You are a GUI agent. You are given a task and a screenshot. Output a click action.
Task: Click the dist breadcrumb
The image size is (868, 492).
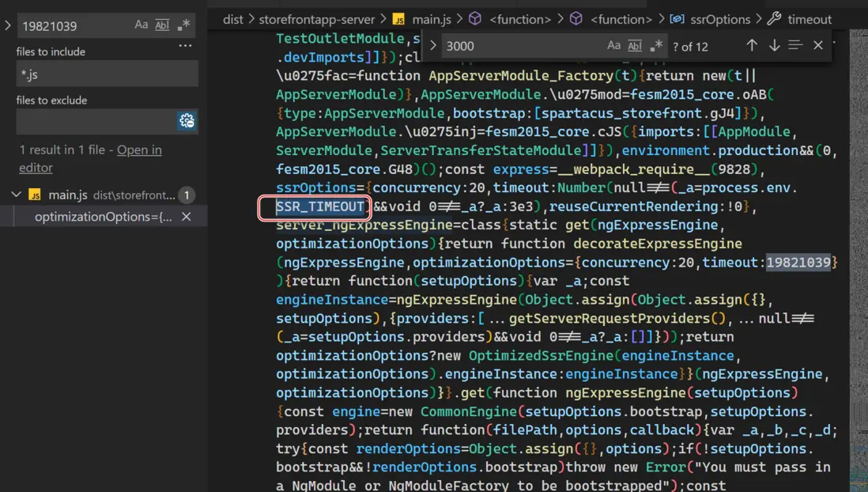click(233, 20)
